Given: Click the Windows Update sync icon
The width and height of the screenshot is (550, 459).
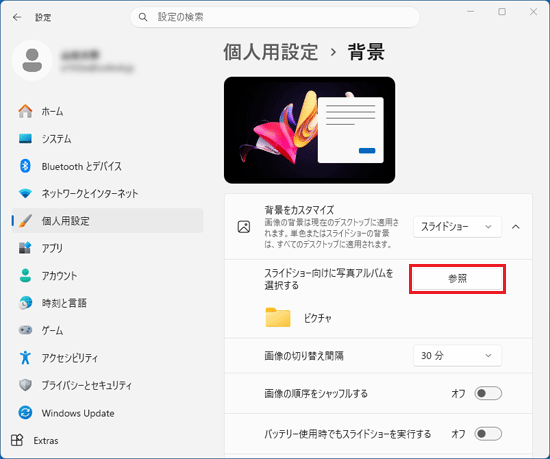Looking at the screenshot, I should (x=25, y=412).
